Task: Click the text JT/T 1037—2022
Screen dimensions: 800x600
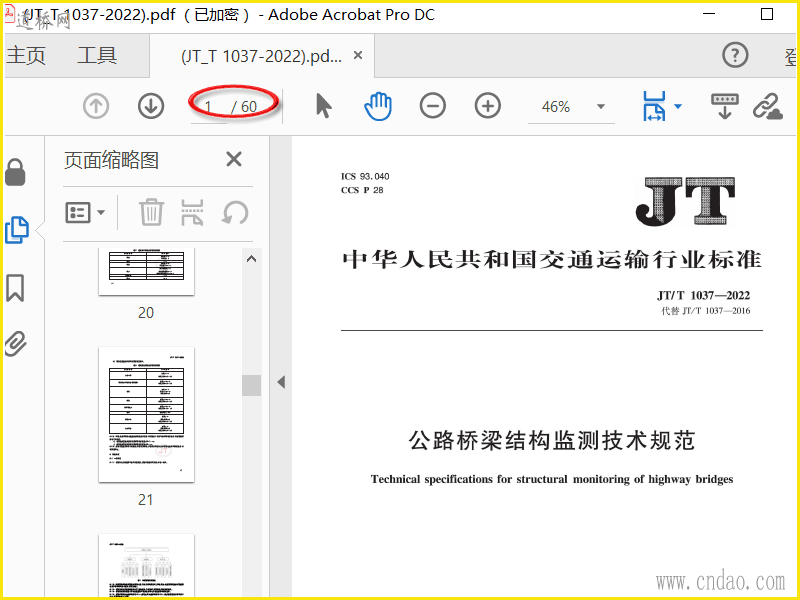Action: click(x=704, y=295)
